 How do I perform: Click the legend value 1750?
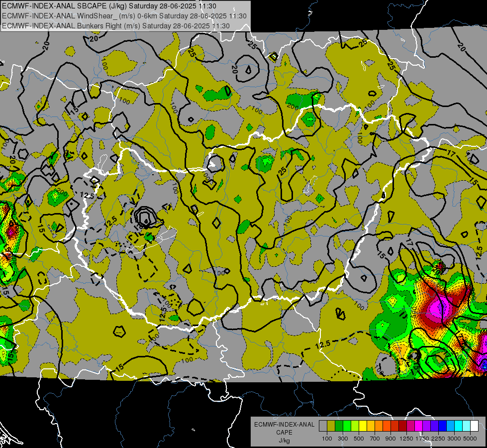pos(422,439)
